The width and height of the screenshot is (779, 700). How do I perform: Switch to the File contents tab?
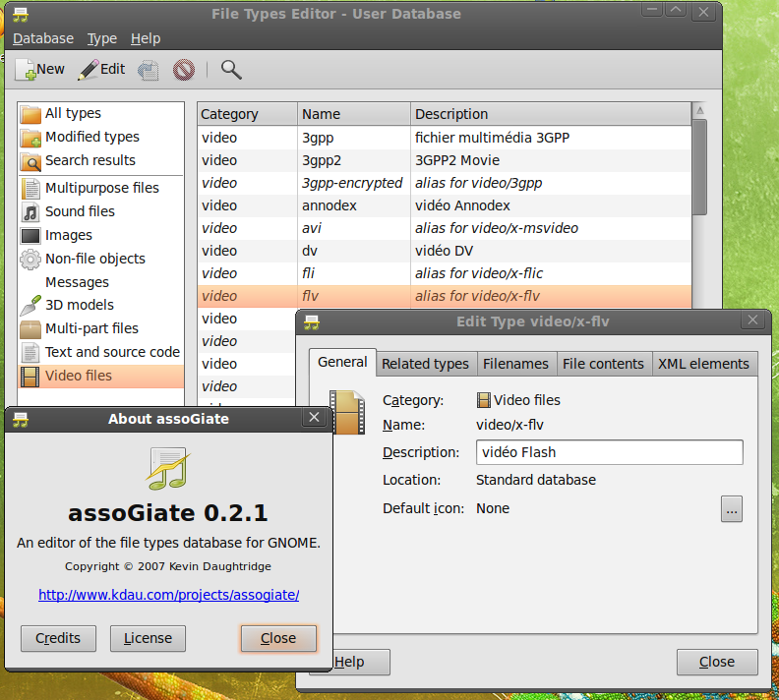point(603,364)
